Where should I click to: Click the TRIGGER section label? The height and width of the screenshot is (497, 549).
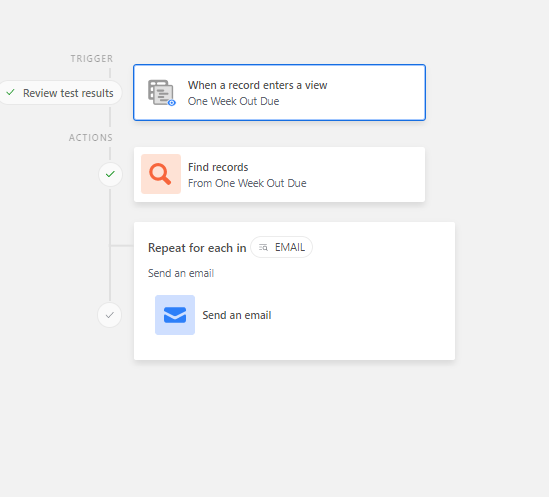coord(92,58)
